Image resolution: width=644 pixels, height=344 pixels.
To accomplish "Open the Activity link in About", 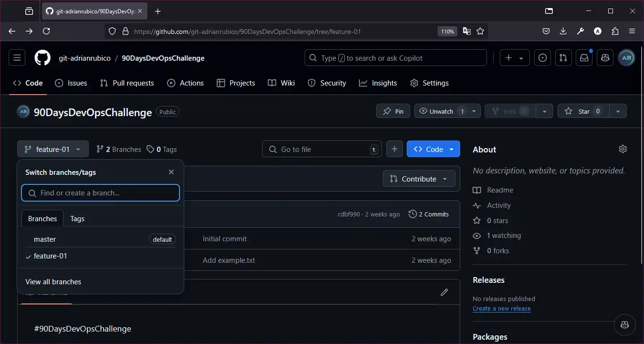I will [x=492, y=205].
